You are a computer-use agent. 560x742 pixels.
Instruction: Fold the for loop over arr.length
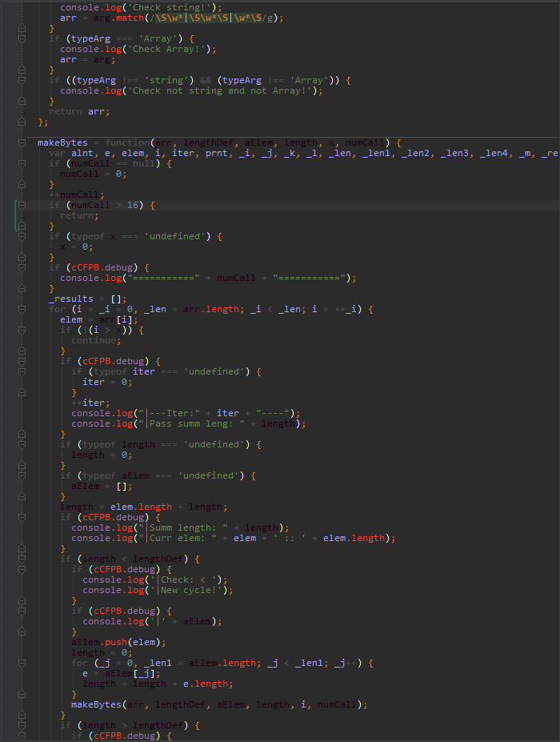(22, 309)
